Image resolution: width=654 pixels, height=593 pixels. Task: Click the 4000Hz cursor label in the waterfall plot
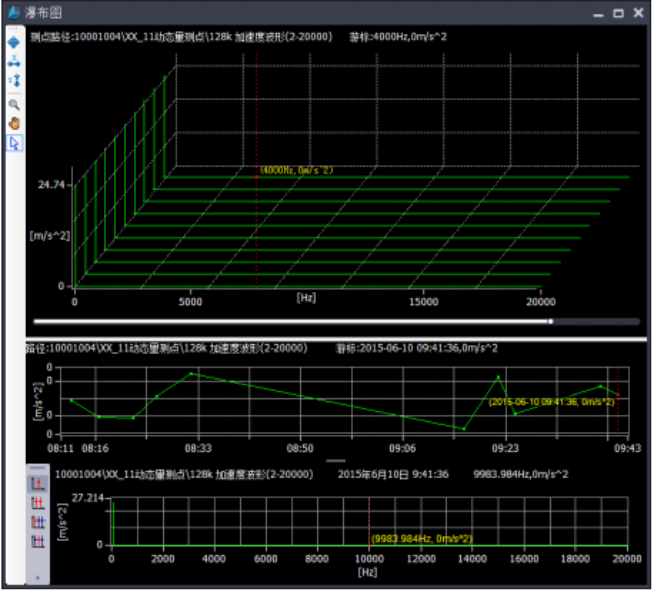click(296, 170)
